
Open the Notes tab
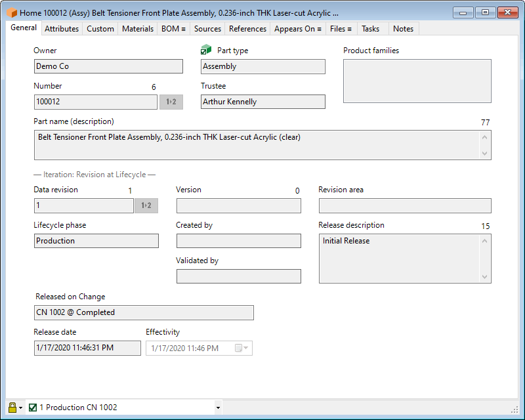click(x=403, y=29)
